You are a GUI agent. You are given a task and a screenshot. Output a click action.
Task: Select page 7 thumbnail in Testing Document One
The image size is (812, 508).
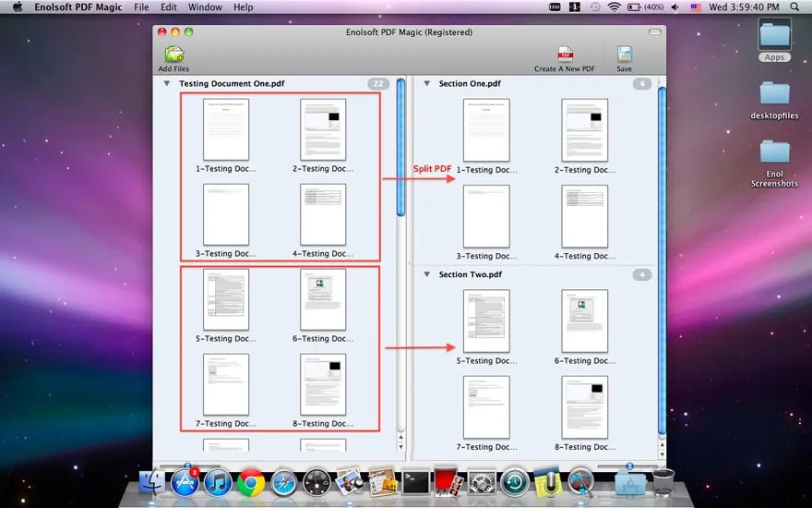pyautogui.click(x=226, y=384)
